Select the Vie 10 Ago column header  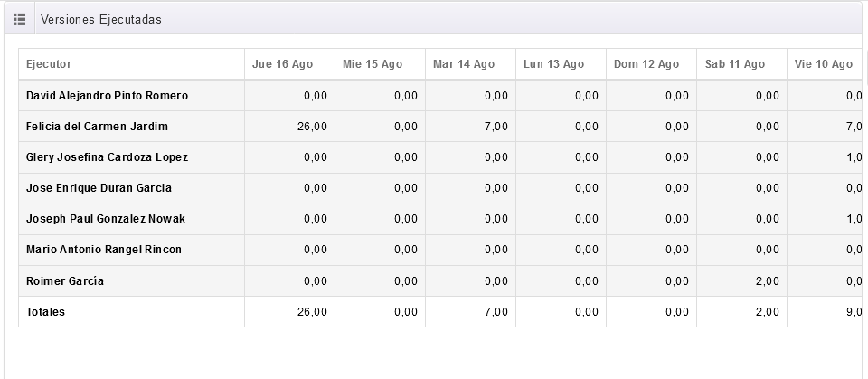pos(823,64)
